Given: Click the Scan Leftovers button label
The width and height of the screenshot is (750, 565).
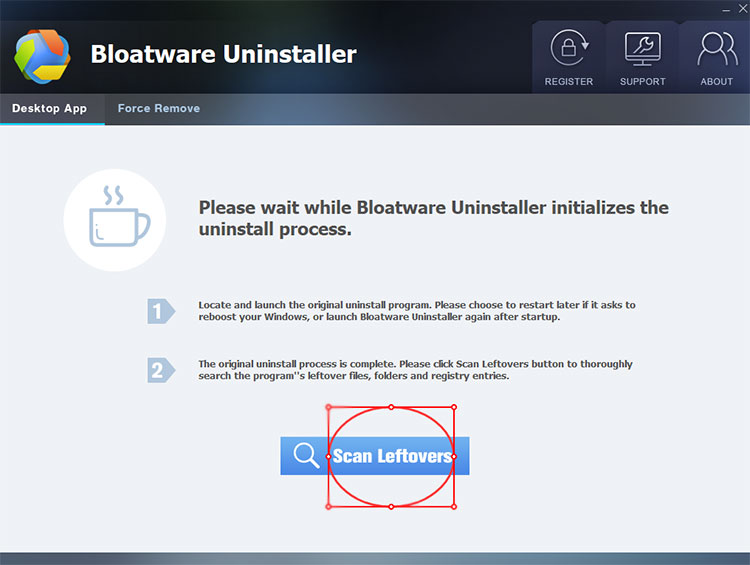Looking at the screenshot, I should [x=392, y=456].
